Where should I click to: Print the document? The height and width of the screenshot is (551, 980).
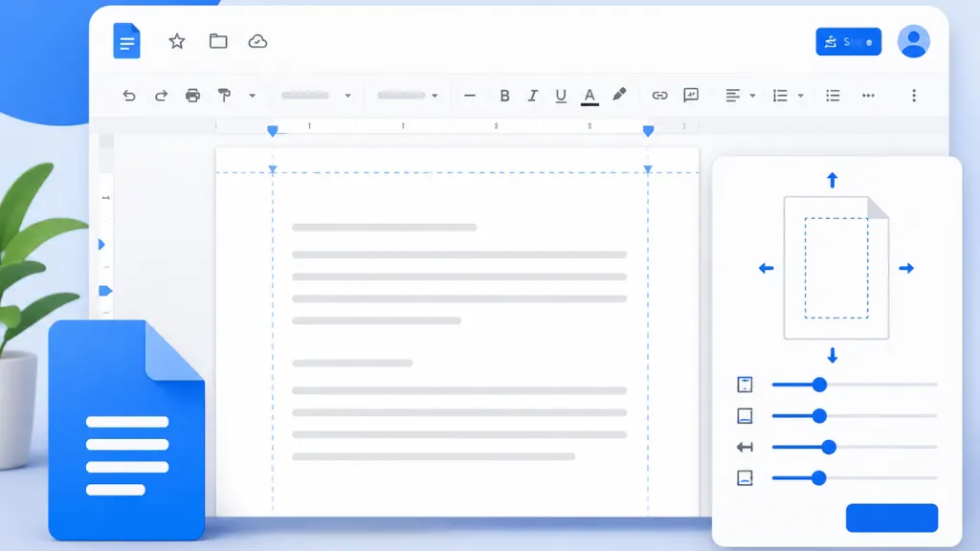[192, 96]
